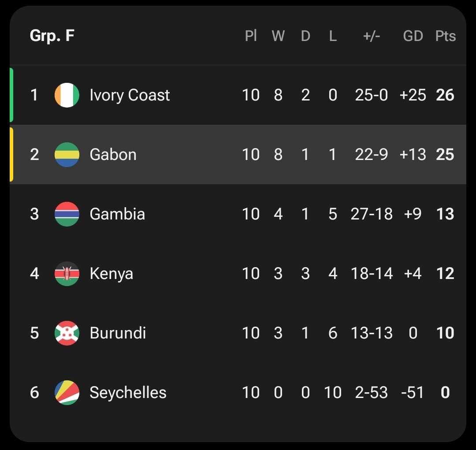The image size is (476, 450).
Task: Sort table by Pts column header
Action: [x=445, y=36]
